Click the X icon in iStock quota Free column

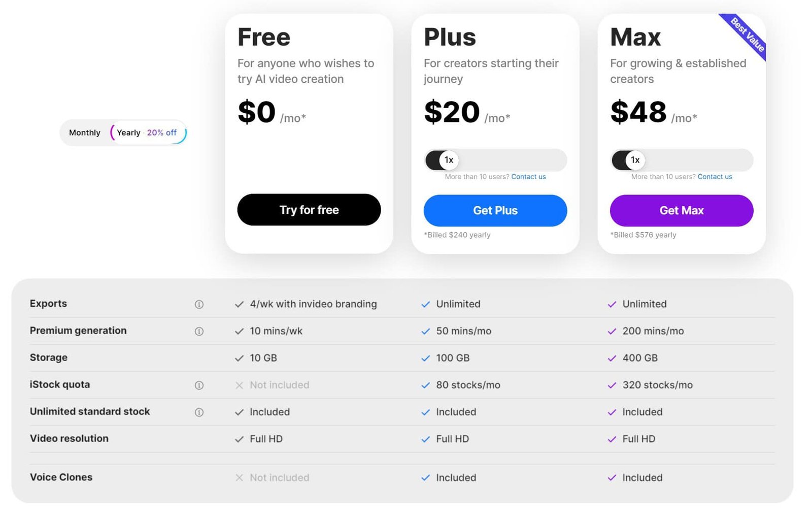click(x=239, y=385)
